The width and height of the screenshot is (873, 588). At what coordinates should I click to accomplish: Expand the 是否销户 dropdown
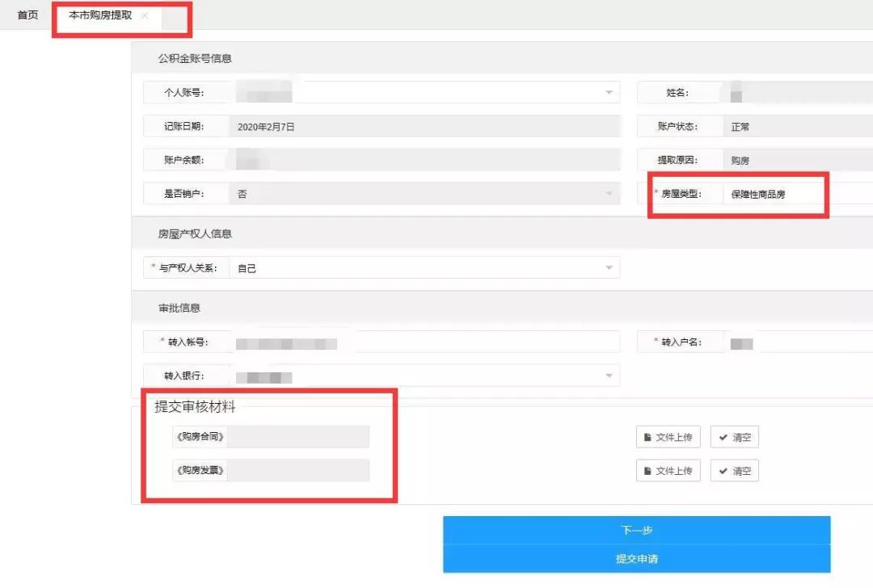[x=609, y=193]
